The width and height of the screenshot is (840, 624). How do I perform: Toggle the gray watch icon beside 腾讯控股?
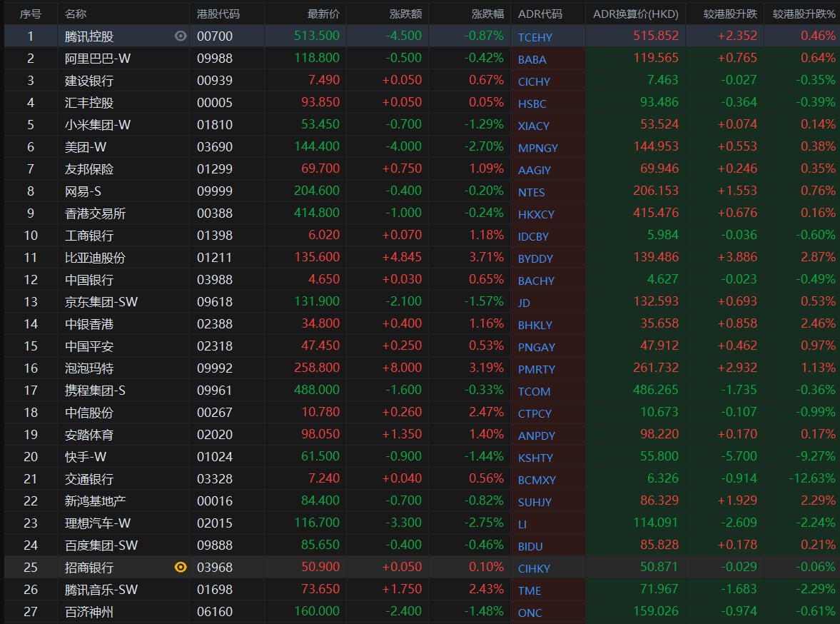pos(181,36)
